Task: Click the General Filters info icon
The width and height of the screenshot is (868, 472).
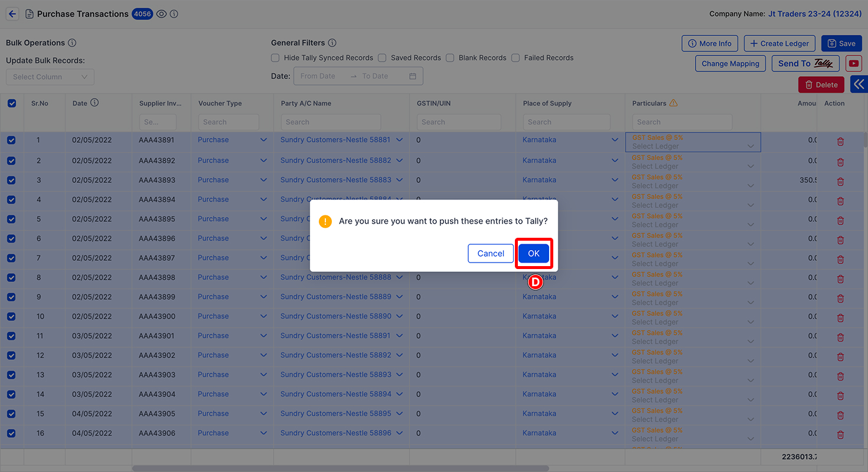Action: [332, 43]
